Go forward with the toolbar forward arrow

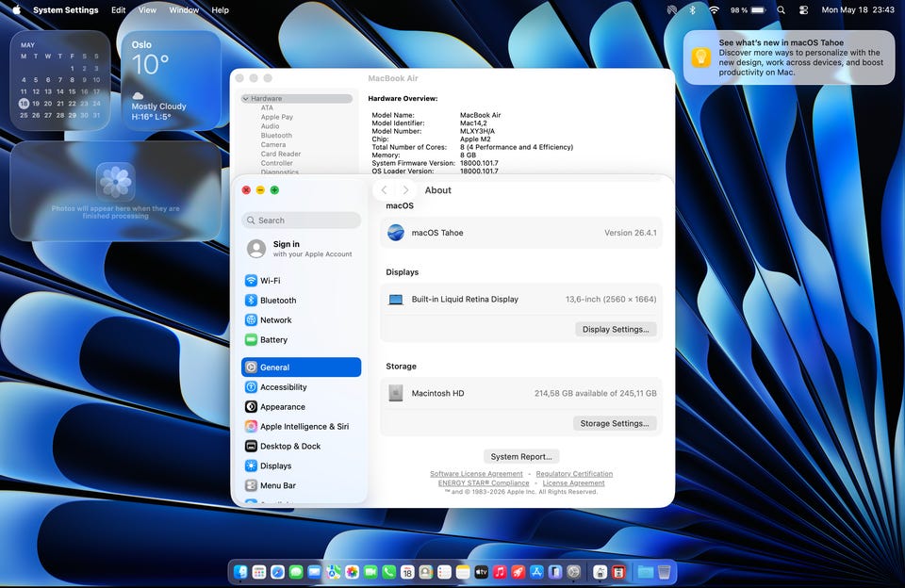point(405,189)
